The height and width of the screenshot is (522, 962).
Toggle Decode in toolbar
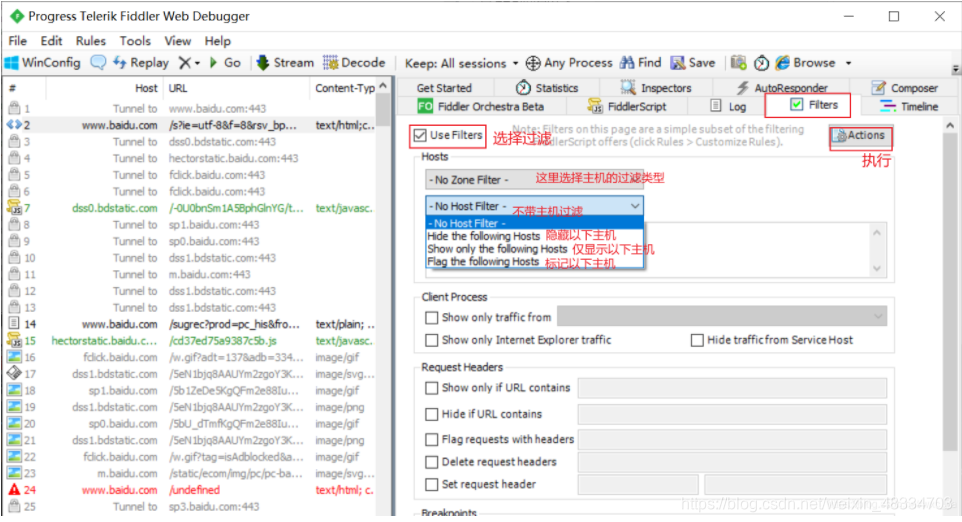354,63
